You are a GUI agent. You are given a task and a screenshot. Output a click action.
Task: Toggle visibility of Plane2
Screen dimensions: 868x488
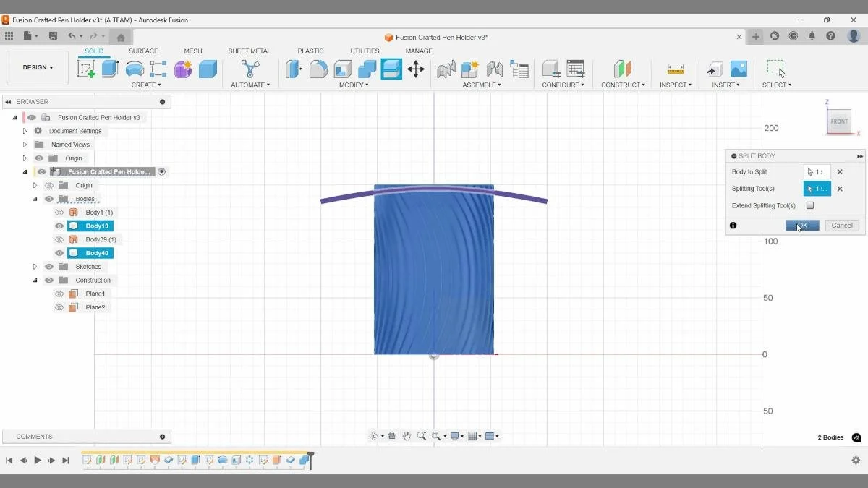point(59,307)
